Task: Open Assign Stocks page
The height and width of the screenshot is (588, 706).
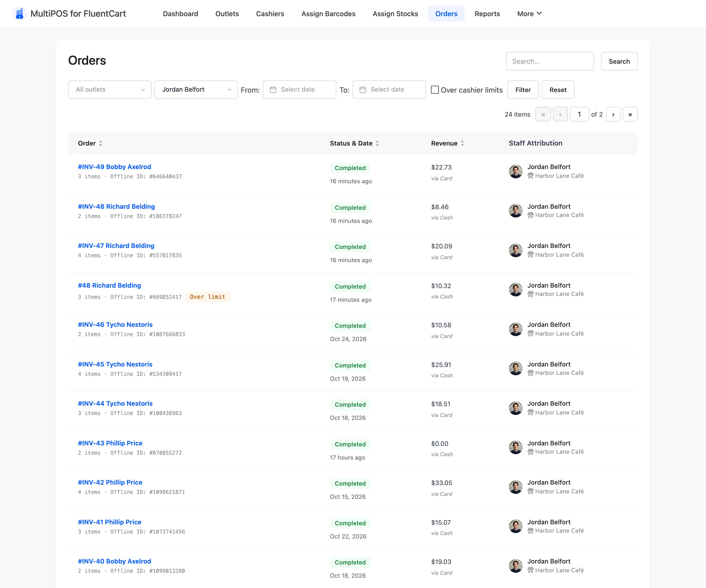Action: [395, 14]
